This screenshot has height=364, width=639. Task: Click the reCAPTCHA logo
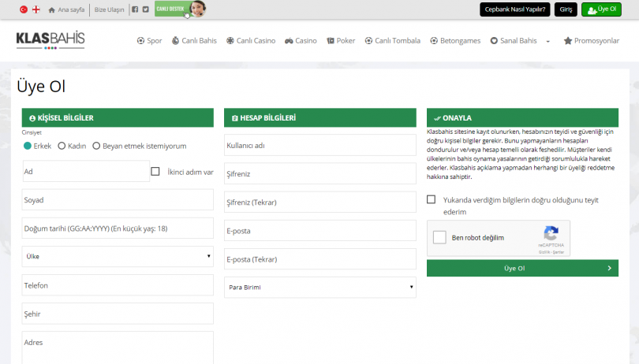551,234
